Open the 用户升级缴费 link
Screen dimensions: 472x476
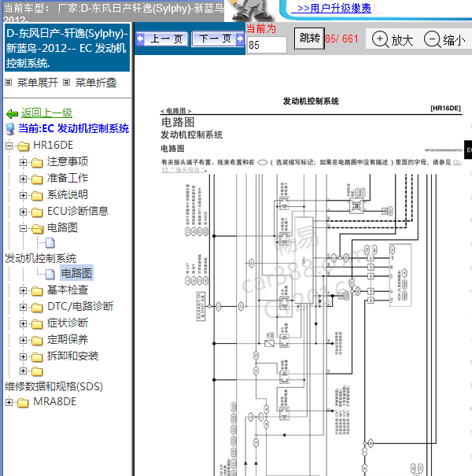[334, 8]
